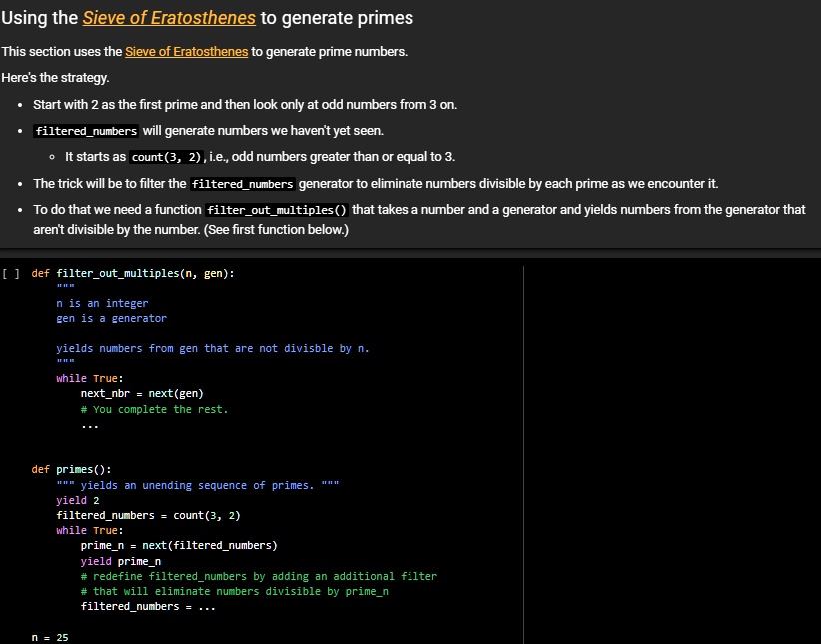This screenshot has width=821, height=644.
Task: Click the docstring line 'n is an integer'
Action: click(x=102, y=303)
